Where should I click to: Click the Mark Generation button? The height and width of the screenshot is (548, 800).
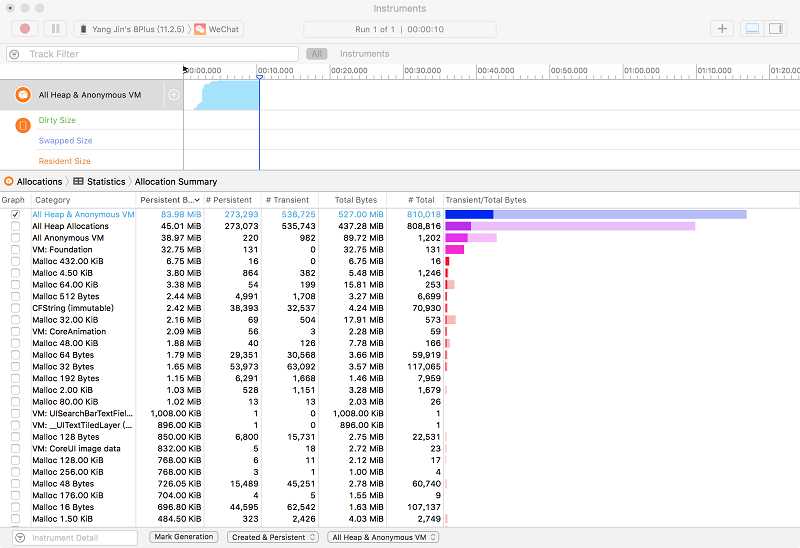(x=184, y=537)
